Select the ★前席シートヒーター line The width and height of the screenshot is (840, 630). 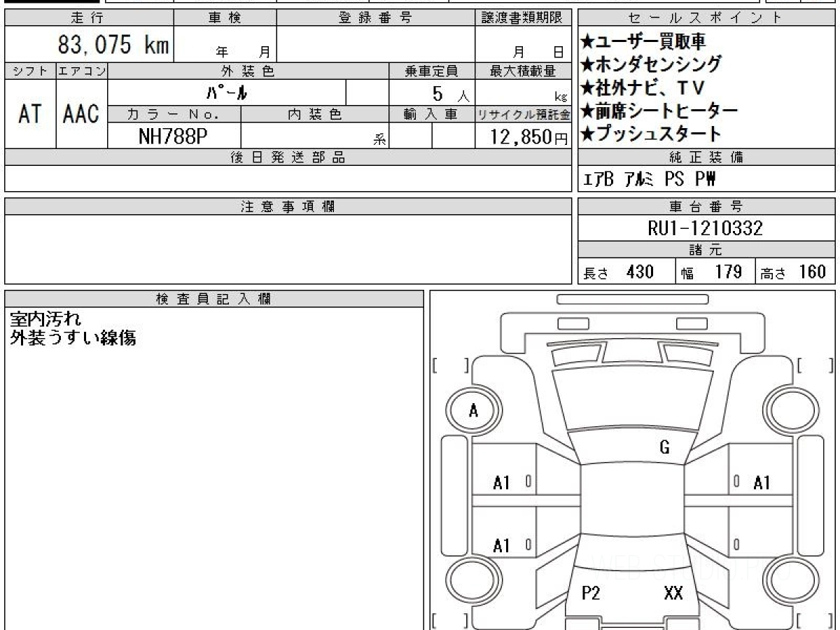coord(659,111)
